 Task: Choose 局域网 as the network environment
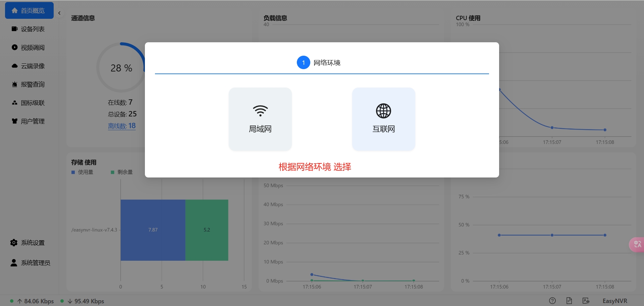tap(260, 119)
